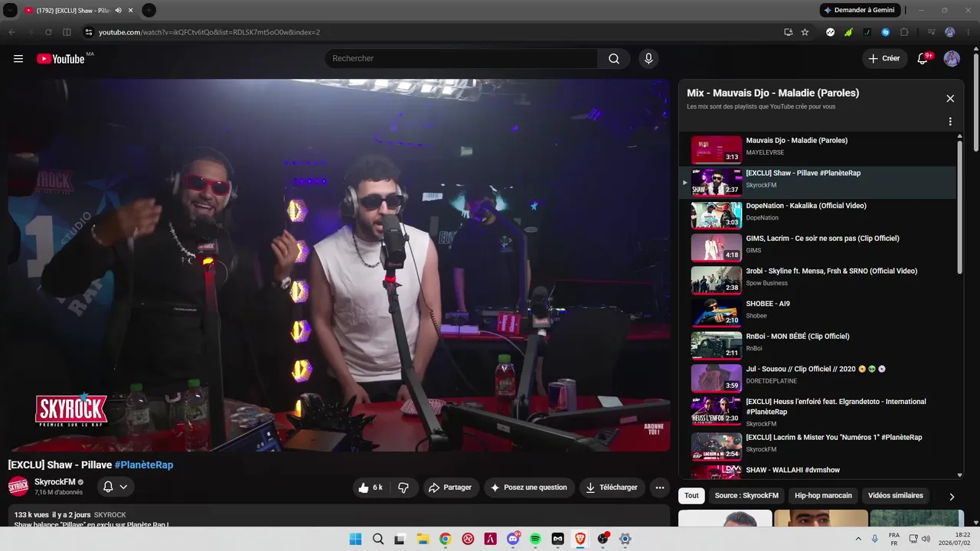980x551 pixels.
Task: Play DopeNation - Kakalika from the mix
Action: [818, 215]
